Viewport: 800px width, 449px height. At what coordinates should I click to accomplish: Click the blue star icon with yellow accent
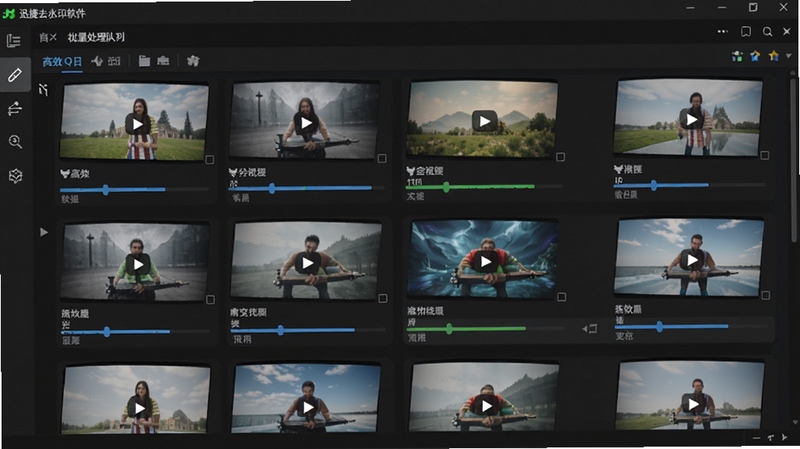(755, 56)
